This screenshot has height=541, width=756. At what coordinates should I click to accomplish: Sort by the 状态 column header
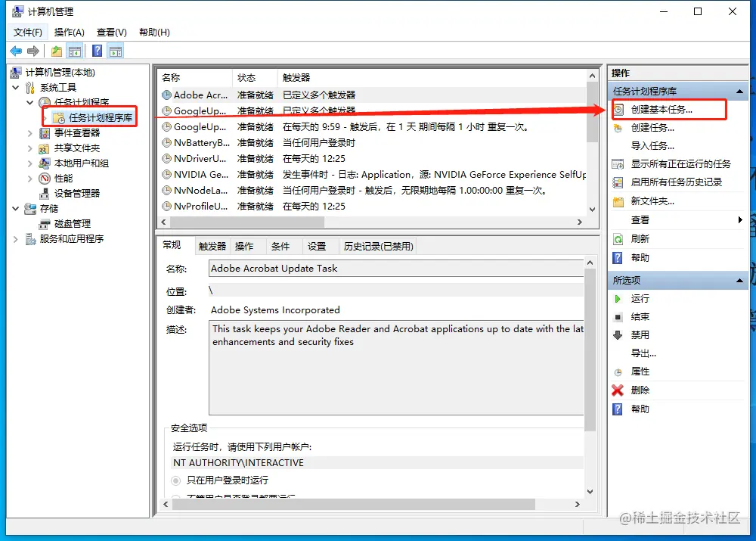click(x=255, y=78)
